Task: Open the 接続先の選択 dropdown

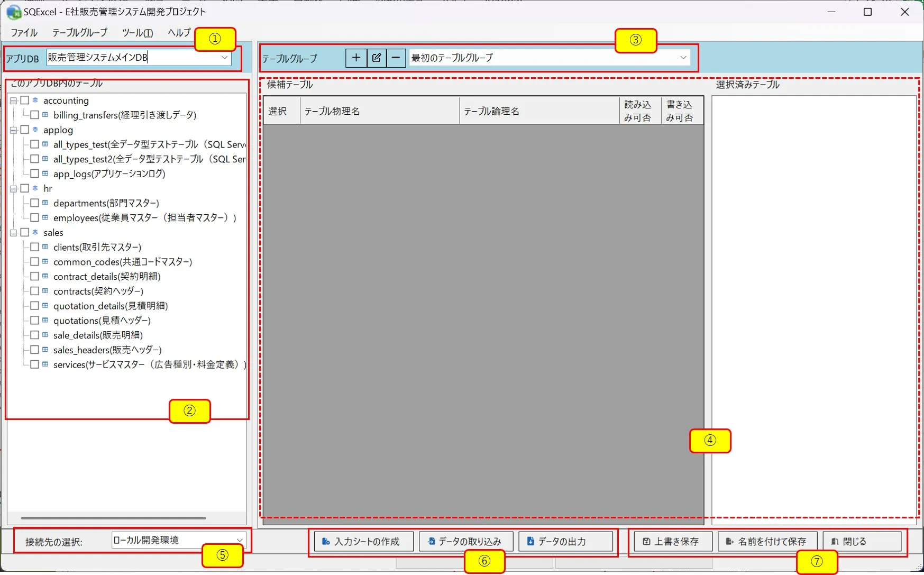Action: [240, 540]
